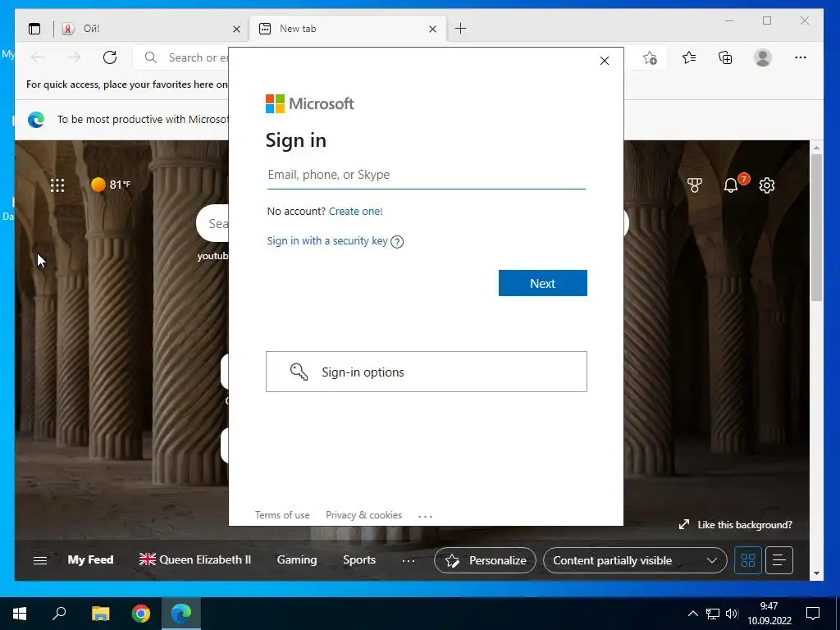Screen dimensions: 840x630
Task: Close the Microsoft sign-in dialog
Action: tap(605, 61)
